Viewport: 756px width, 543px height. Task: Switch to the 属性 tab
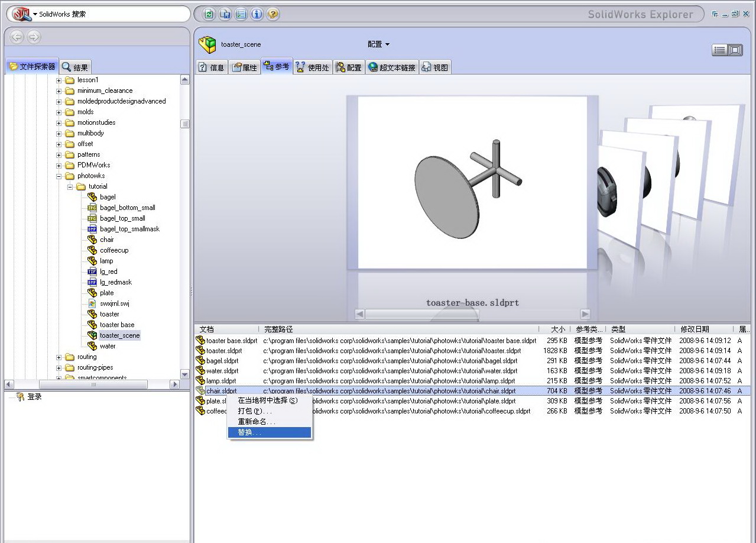pos(245,67)
